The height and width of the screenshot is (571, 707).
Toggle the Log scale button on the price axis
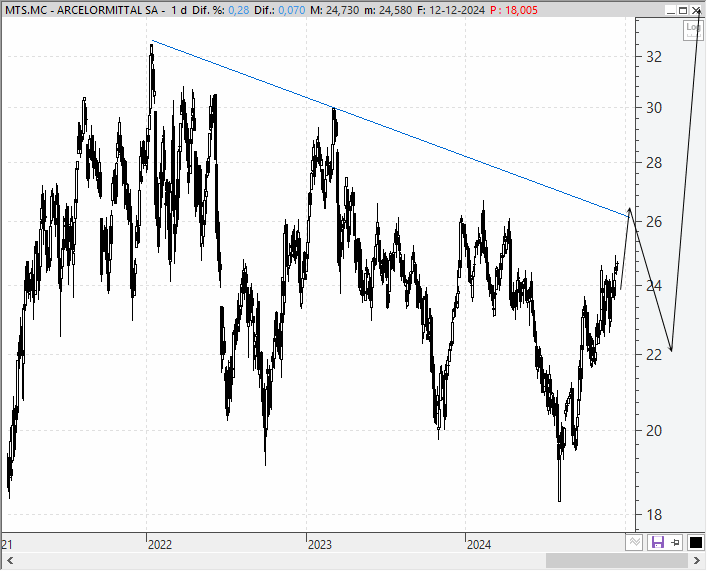point(693,30)
